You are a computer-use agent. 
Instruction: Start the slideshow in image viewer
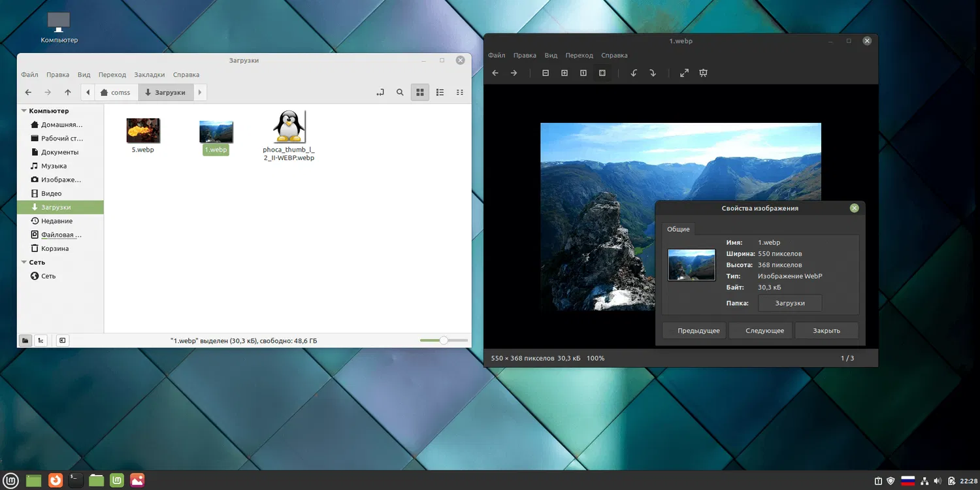pos(704,73)
